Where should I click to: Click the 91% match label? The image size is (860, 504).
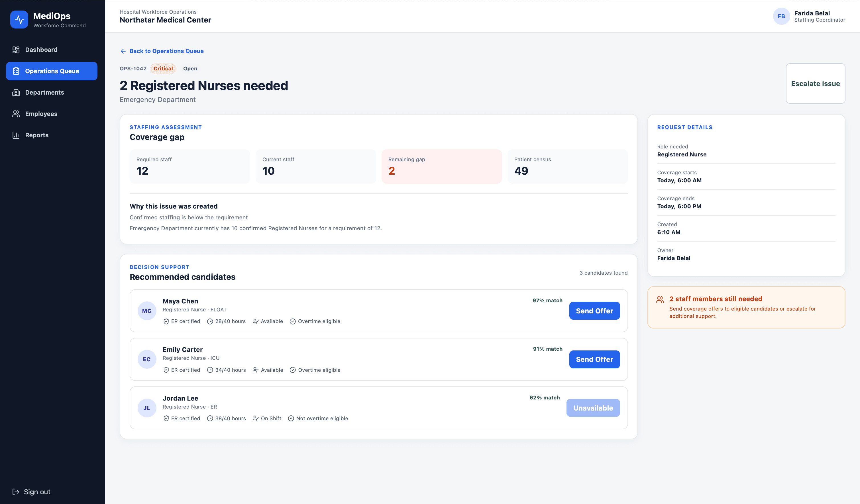click(x=548, y=349)
